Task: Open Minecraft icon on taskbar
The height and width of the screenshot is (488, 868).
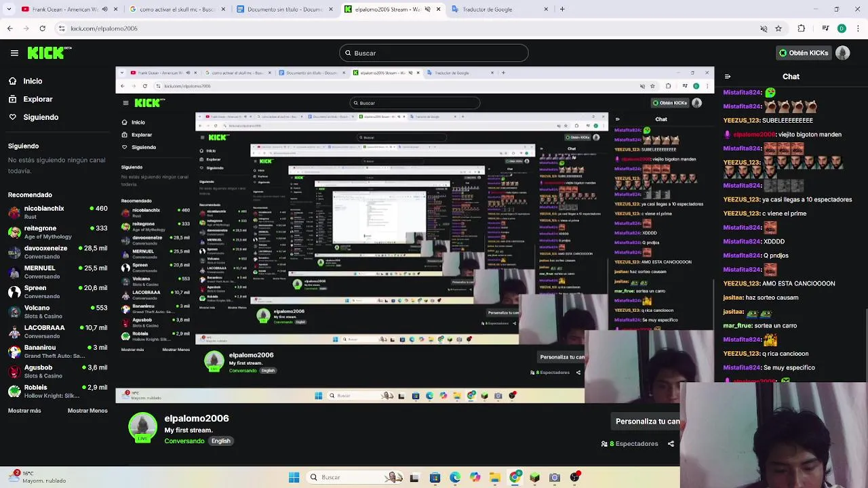Action: pos(535,477)
